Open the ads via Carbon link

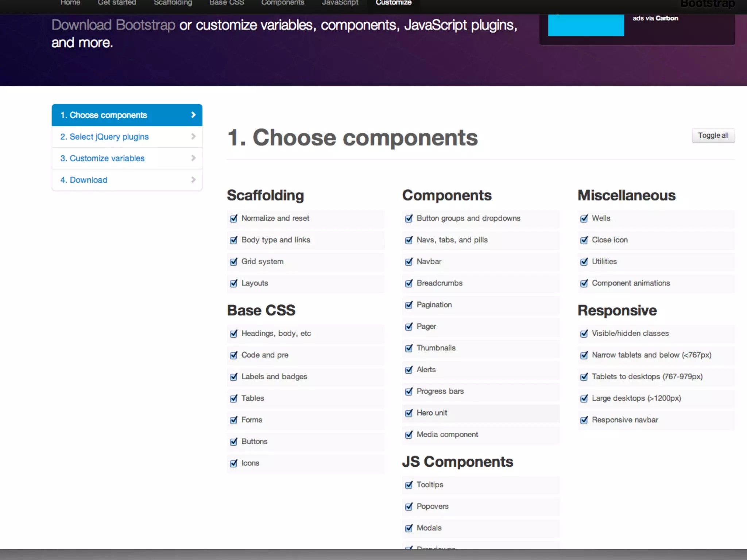coord(655,18)
